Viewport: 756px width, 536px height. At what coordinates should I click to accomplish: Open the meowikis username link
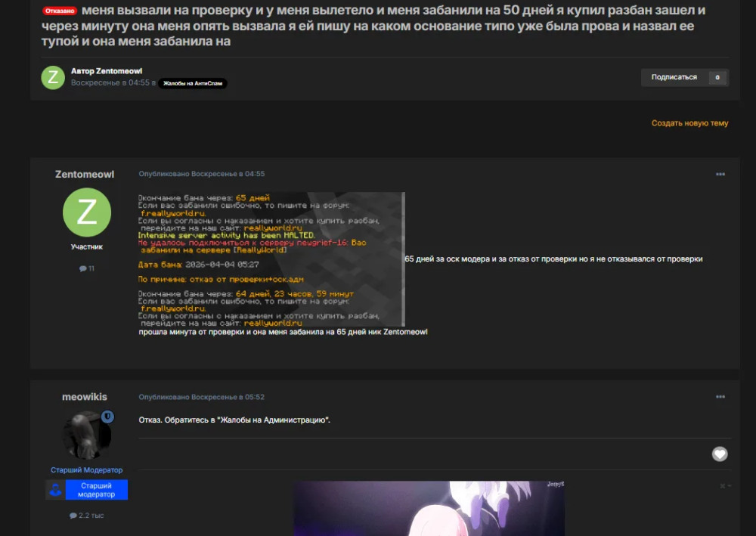click(85, 397)
